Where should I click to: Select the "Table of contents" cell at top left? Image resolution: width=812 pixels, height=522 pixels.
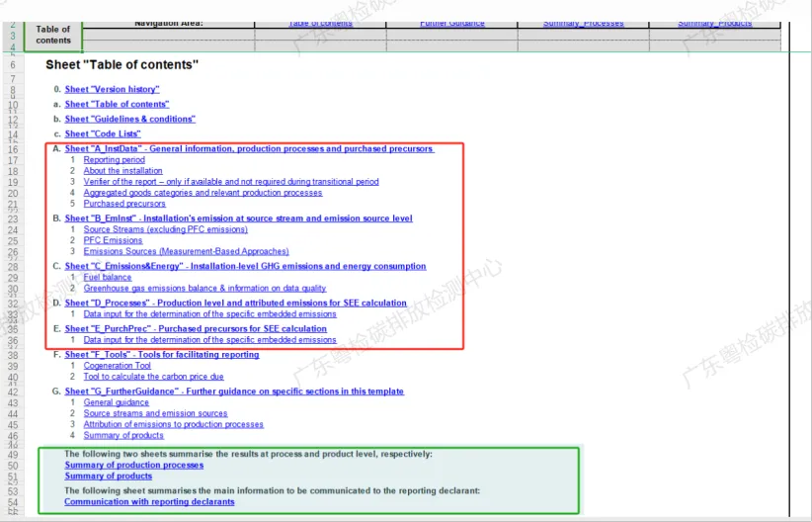[53, 35]
